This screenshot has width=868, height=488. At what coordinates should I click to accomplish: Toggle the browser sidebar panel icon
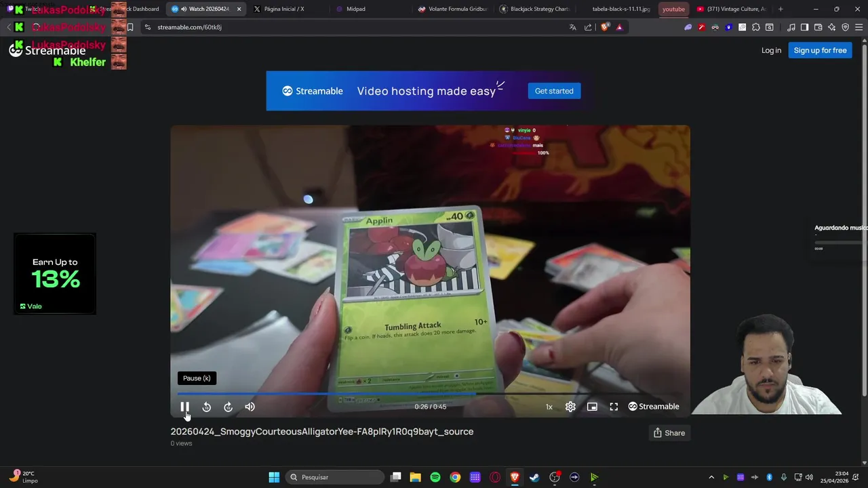tap(804, 27)
